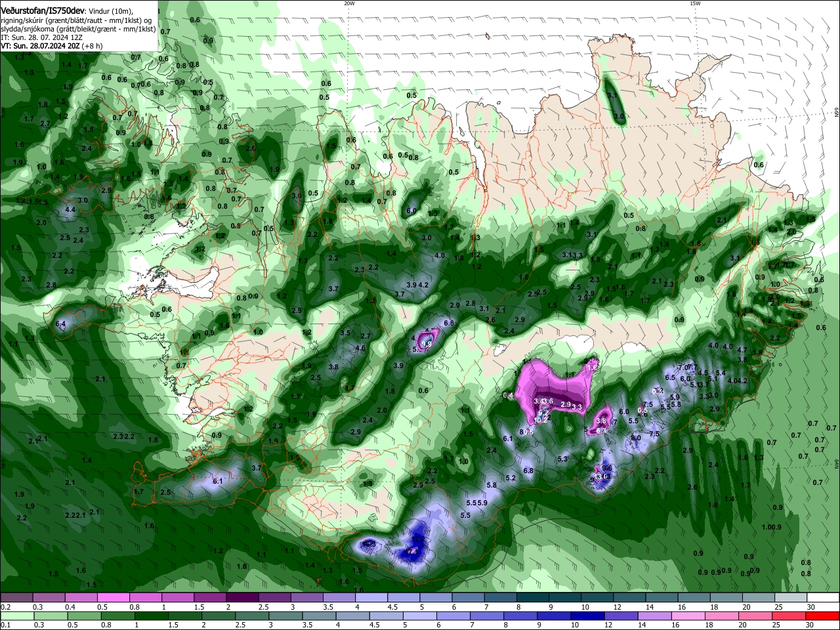The height and width of the screenshot is (630, 840).
Task: Pick the 12 swatch in upper snow legend row
Action: [628, 598]
